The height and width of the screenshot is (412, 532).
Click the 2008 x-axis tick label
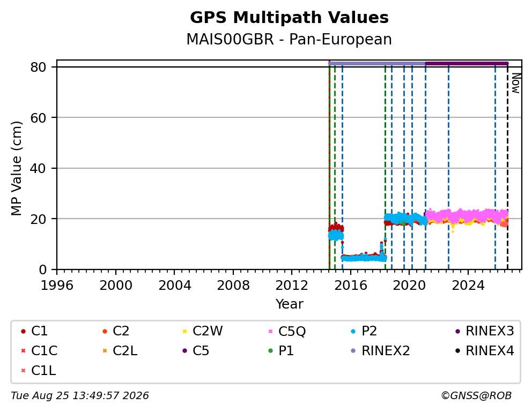pyautogui.click(x=233, y=286)
